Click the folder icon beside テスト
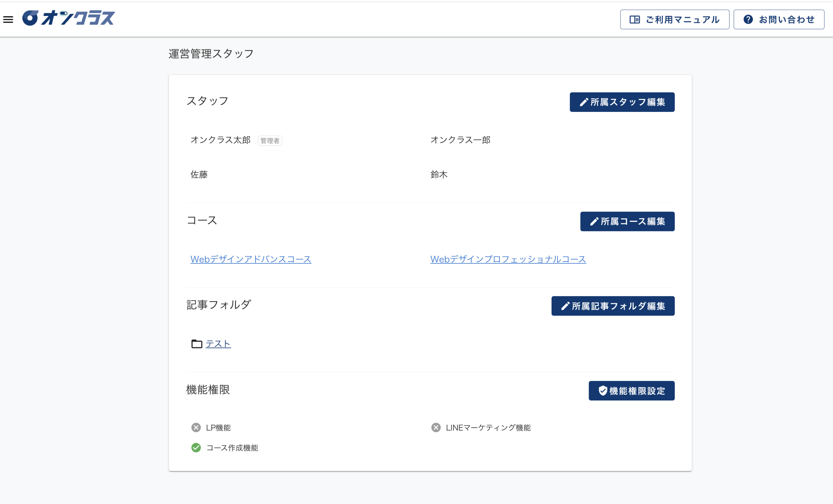The height and width of the screenshot is (504, 833). click(x=197, y=344)
